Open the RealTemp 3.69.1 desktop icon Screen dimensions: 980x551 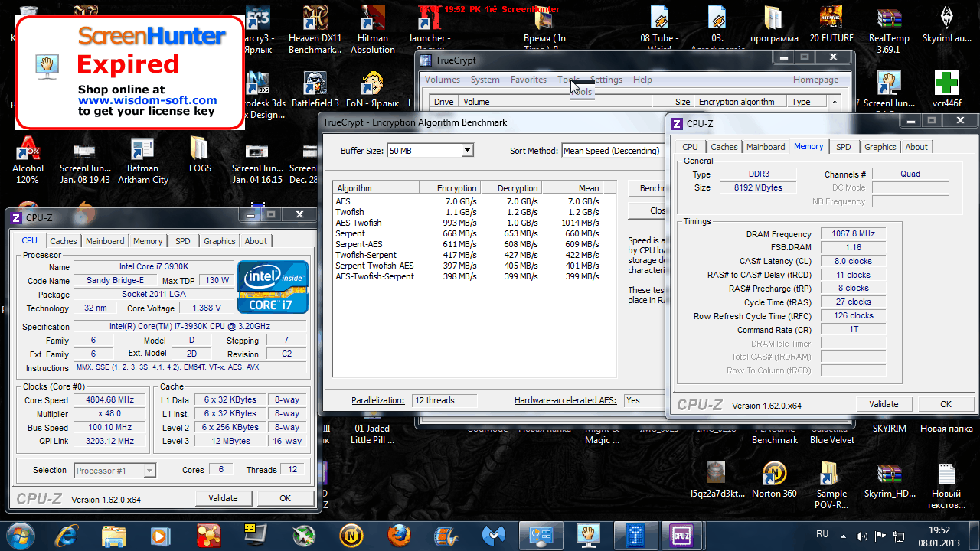(889, 31)
